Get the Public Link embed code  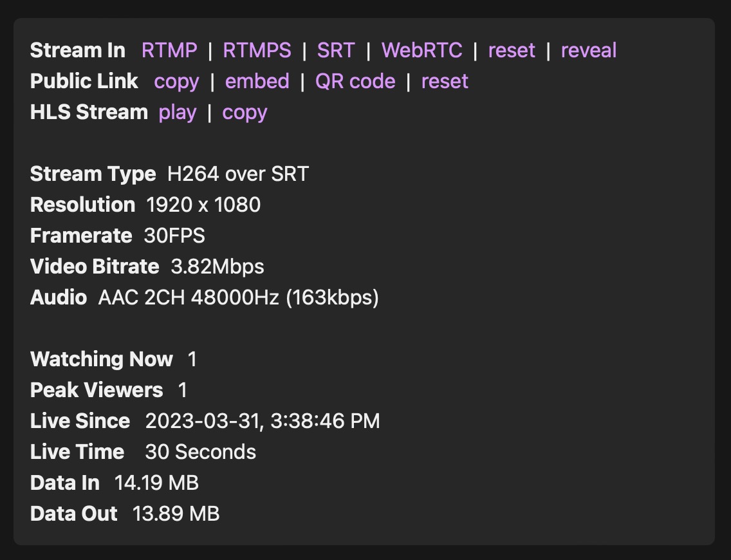(x=257, y=82)
